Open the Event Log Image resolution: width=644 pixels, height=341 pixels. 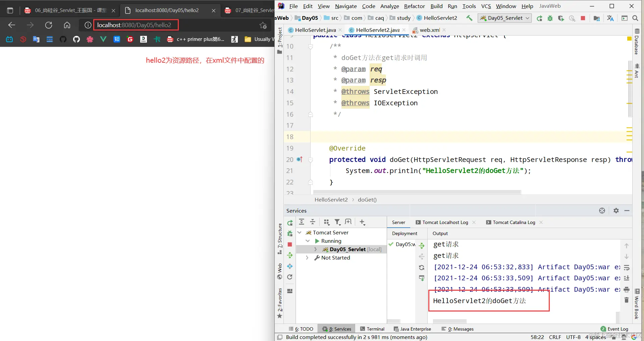(614, 329)
